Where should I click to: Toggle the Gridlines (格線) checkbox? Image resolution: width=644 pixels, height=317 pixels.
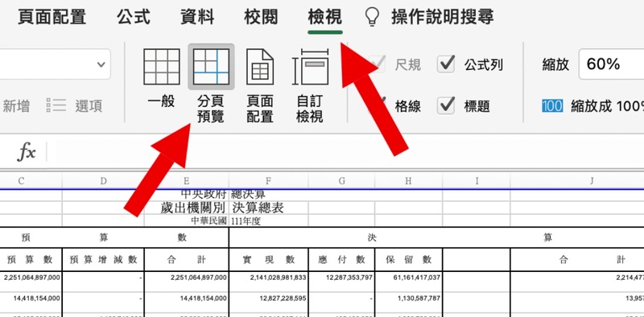(378, 106)
